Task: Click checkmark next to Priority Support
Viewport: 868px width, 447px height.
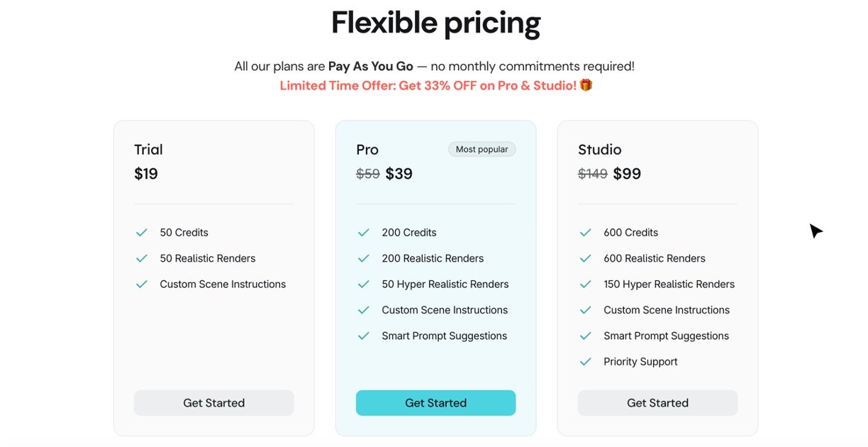Action: [x=586, y=361]
